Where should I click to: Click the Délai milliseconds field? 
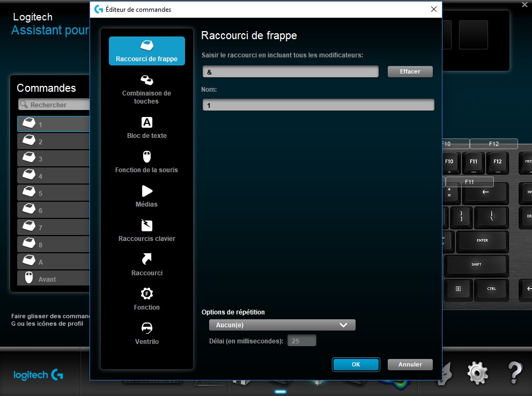(301, 341)
